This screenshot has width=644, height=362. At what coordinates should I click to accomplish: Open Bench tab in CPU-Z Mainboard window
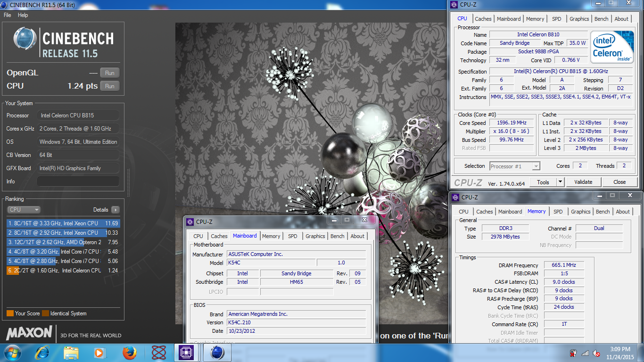tap(338, 236)
